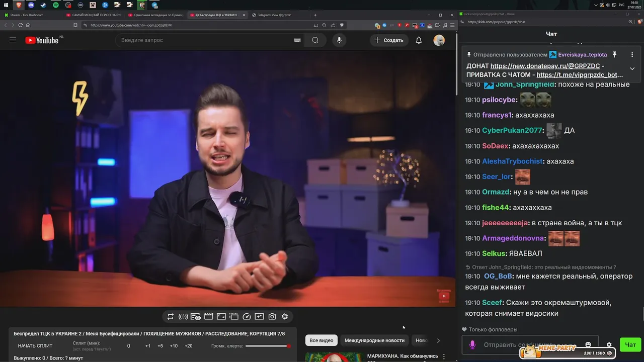
Task: Open enhancer settings gear below the video
Action: coord(285,317)
